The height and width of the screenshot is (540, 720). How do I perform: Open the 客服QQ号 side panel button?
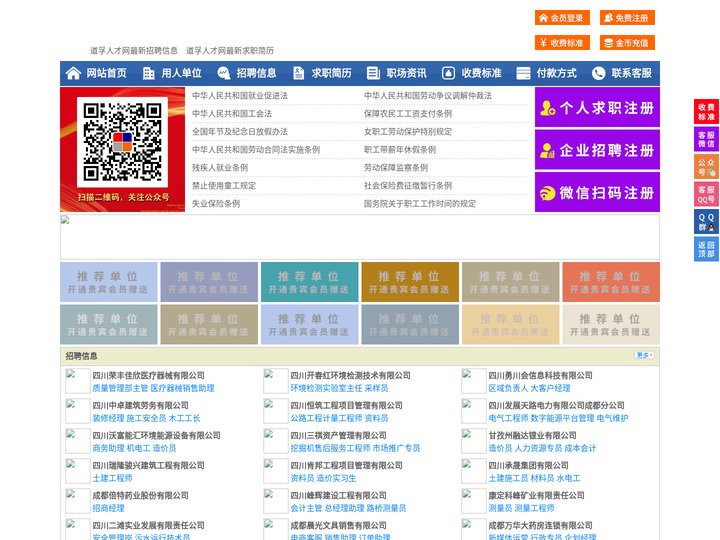click(x=706, y=194)
